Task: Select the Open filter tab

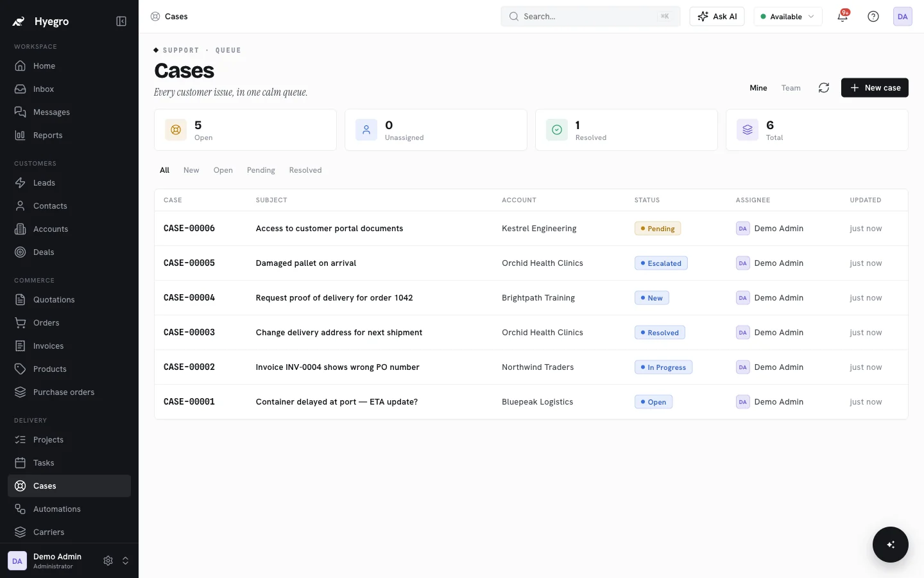Action: click(x=223, y=170)
